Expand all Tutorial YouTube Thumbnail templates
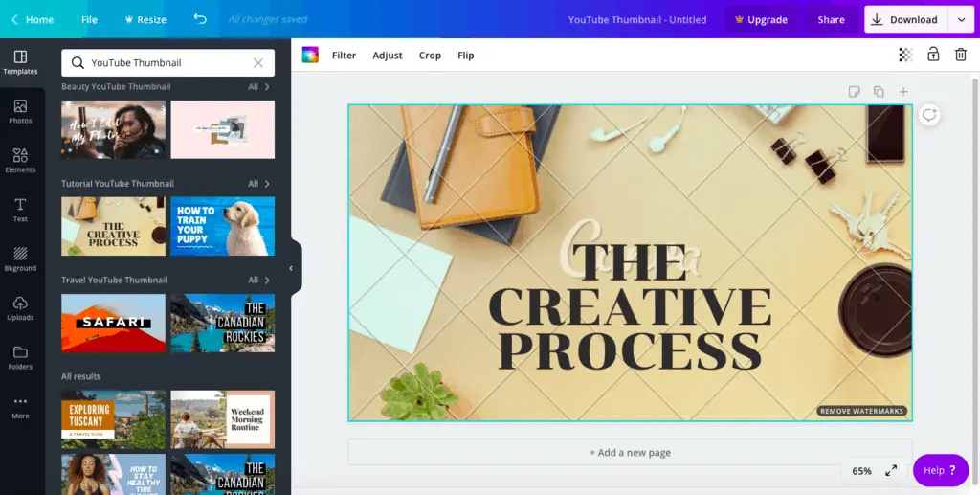This screenshot has width=980, height=495. click(x=259, y=184)
